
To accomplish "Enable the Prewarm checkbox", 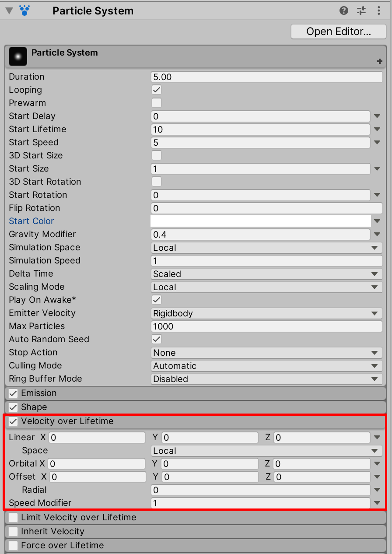I will coord(156,103).
